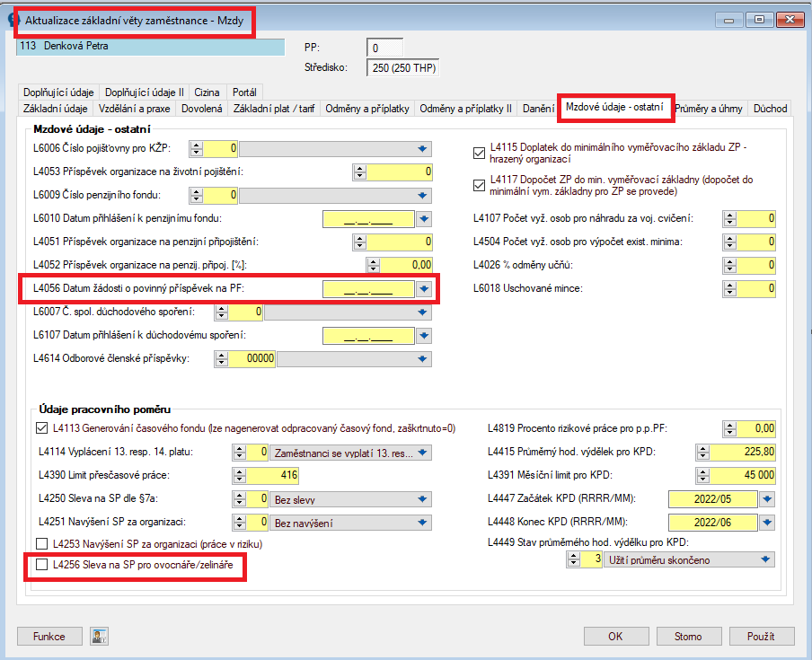The width and height of the screenshot is (812, 660).
Task: Click the OK button
Action: (x=616, y=636)
